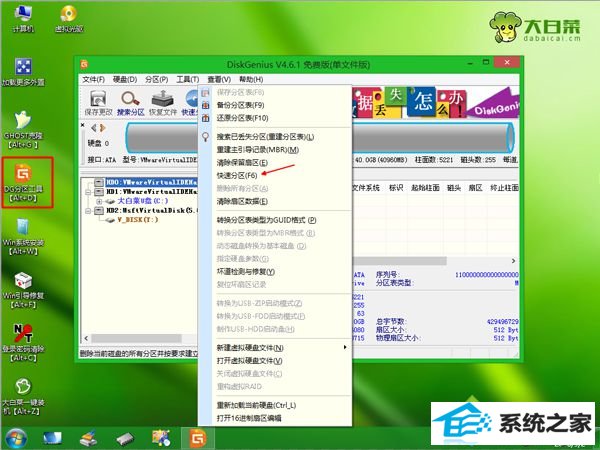Click 坏道检测与修复 menu entry
This screenshot has height=450, width=600.
point(245,271)
